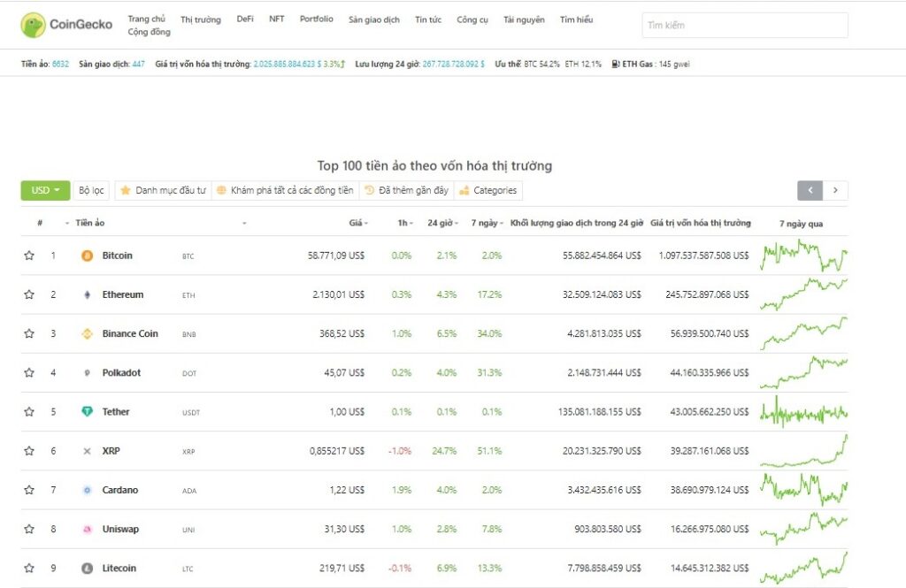Open the Trang chủ menu item
Screen dimensions: 906x588
(146, 19)
